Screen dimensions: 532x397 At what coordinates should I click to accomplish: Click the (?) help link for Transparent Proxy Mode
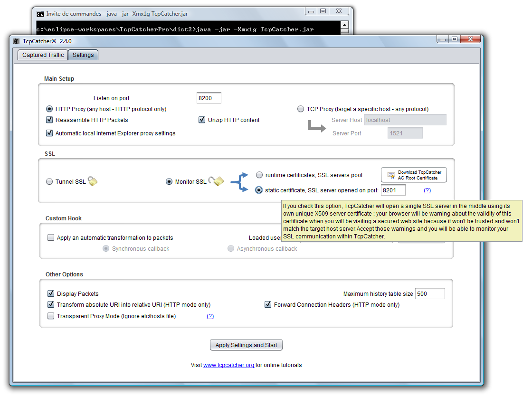[x=210, y=316]
